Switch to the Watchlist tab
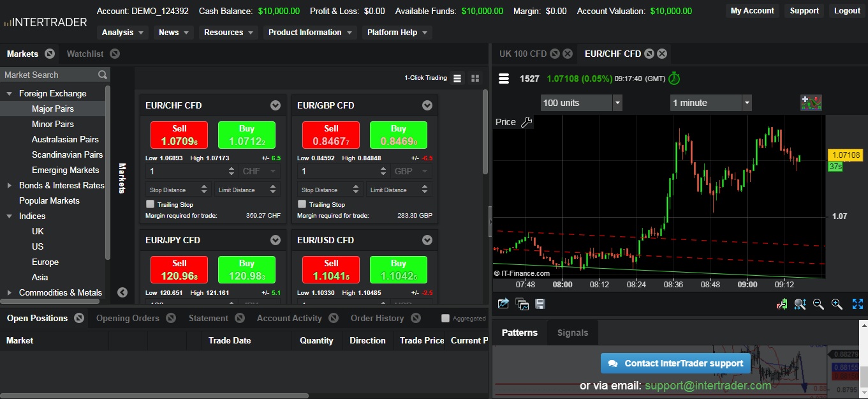This screenshot has width=868, height=399. point(85,54)
